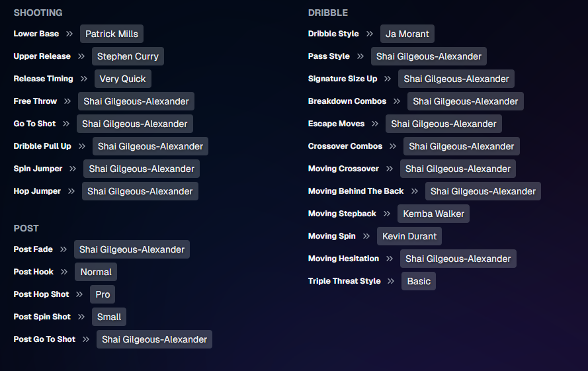Click the double chevron beside Free Throw
588x371 pixels.
(67, 101)
